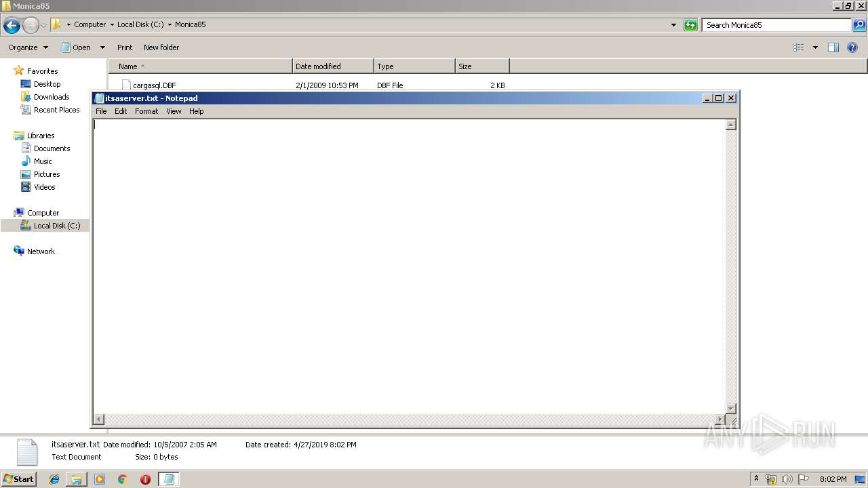This screenshot has width=868, height=488.
Task: Click the red Opera icon in taskbar
Action: (x=145, y=479)
